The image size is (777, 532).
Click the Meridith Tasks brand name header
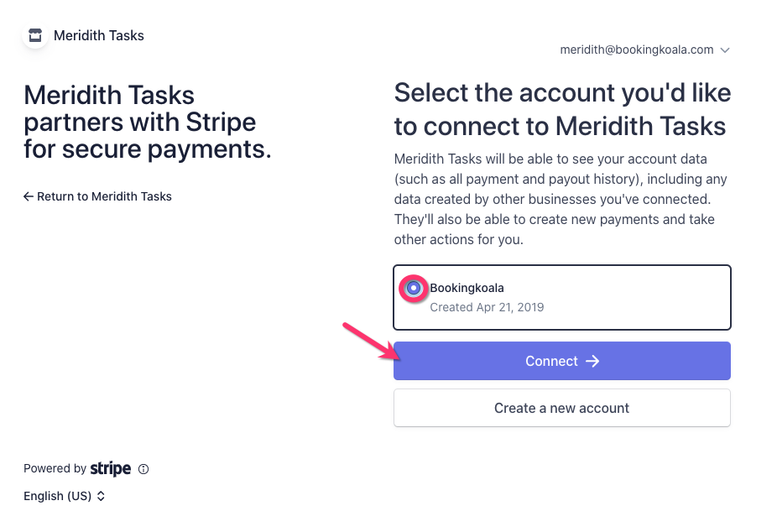click(x=99, y=36)
